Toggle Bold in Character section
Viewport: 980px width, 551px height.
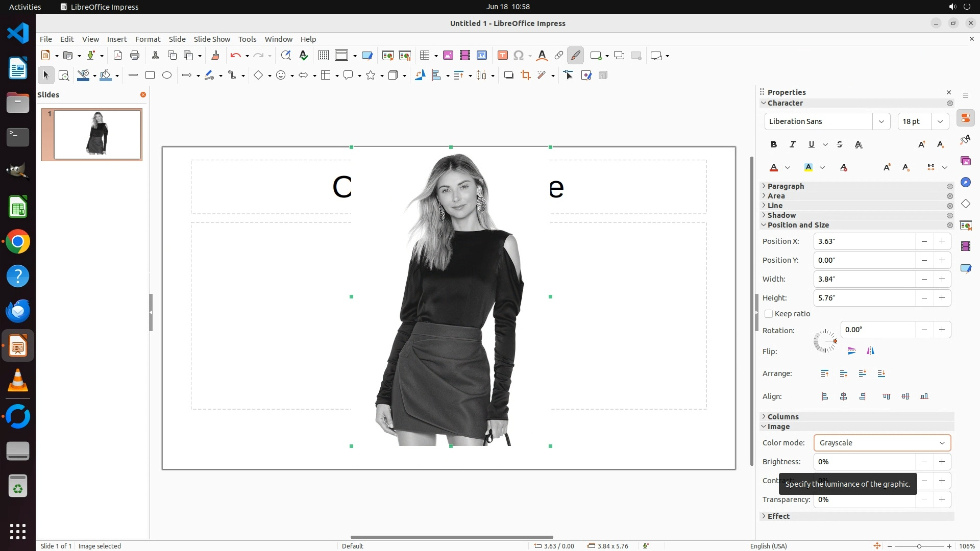pyautogui.click(x=774, y=145)
